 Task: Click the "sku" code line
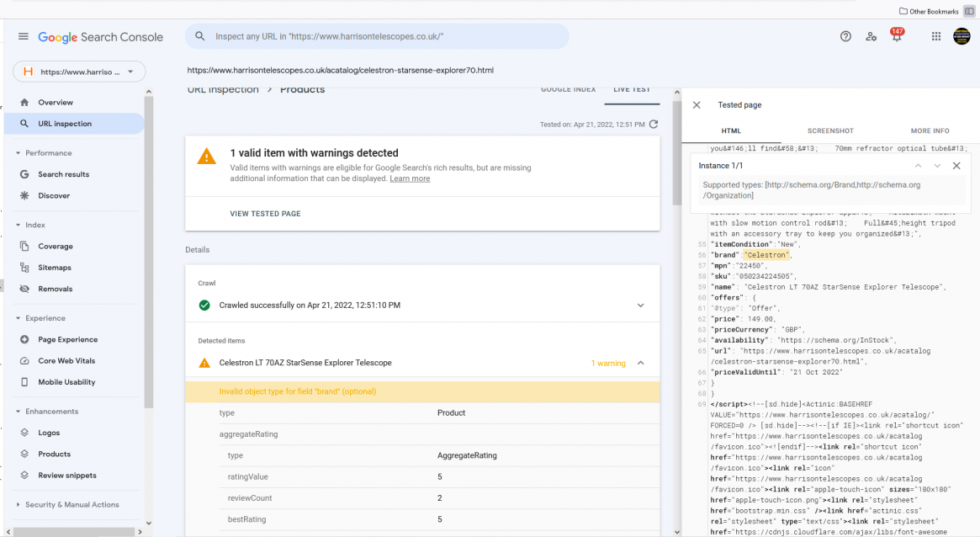click(755, 276)
